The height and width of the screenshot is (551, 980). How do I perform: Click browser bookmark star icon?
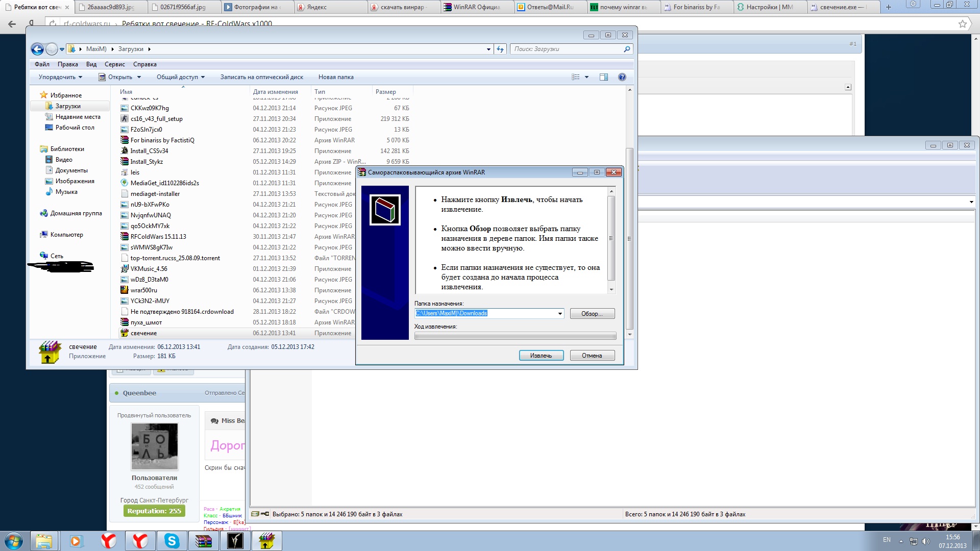[962, 23]
